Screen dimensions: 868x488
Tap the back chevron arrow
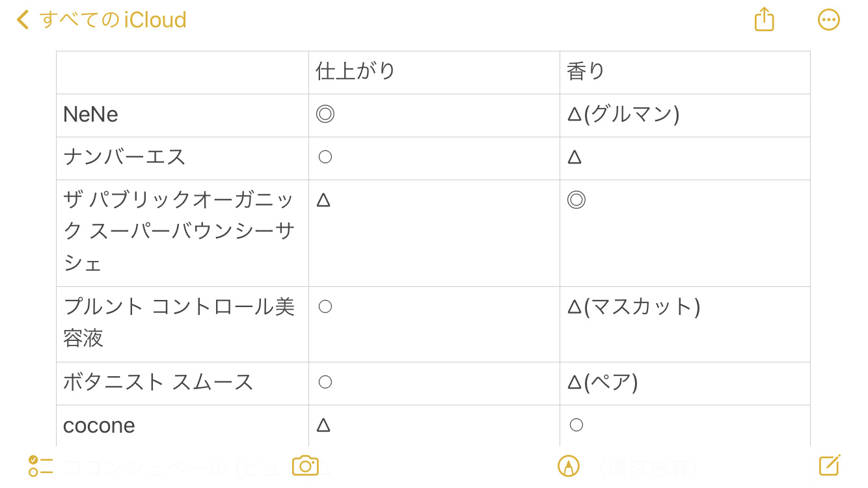[21, 20]
